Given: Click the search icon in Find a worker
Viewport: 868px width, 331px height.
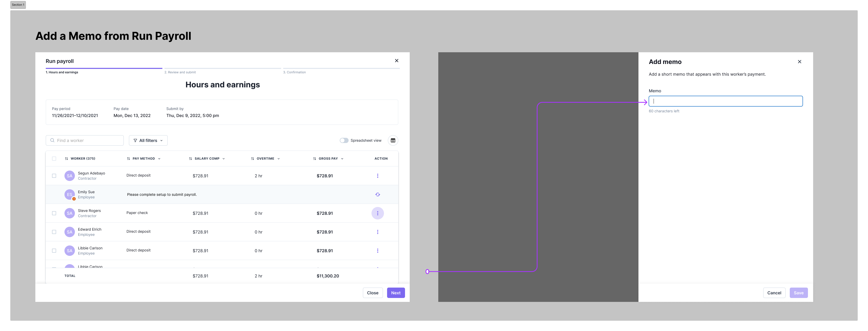Looking at the screenshot, I should click(52, 141).
